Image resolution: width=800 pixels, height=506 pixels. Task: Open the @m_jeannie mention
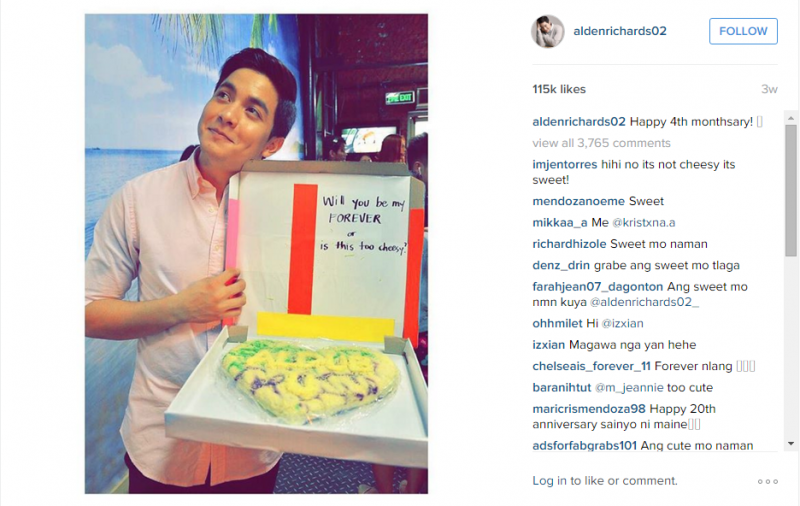click(x=629, y=388)
